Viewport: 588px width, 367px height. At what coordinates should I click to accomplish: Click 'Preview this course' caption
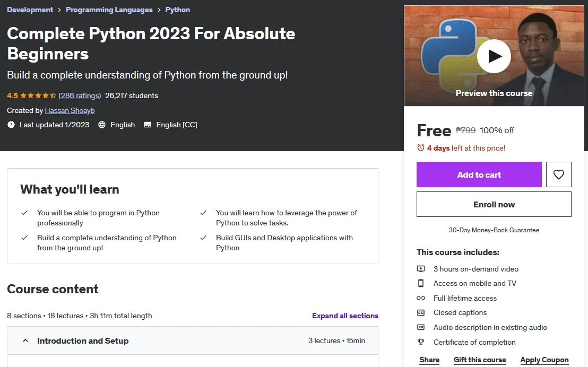pyautogui.click(x=494, y=93)
